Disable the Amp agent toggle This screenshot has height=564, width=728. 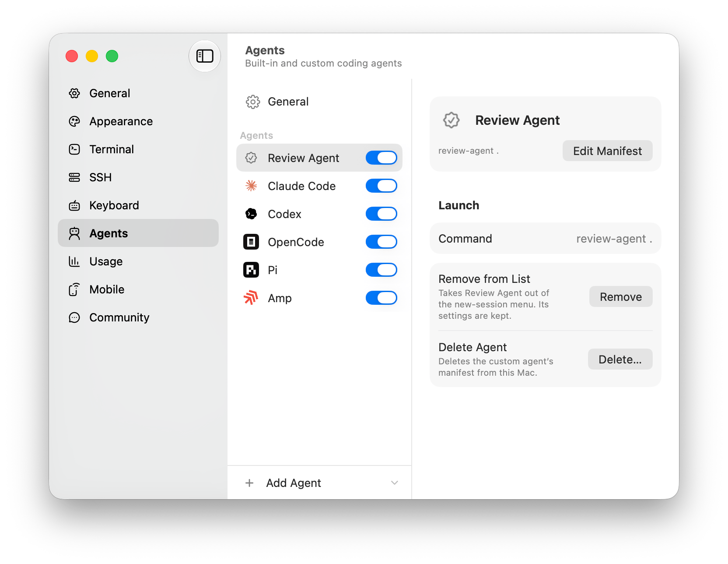click(x=381, y=298)
